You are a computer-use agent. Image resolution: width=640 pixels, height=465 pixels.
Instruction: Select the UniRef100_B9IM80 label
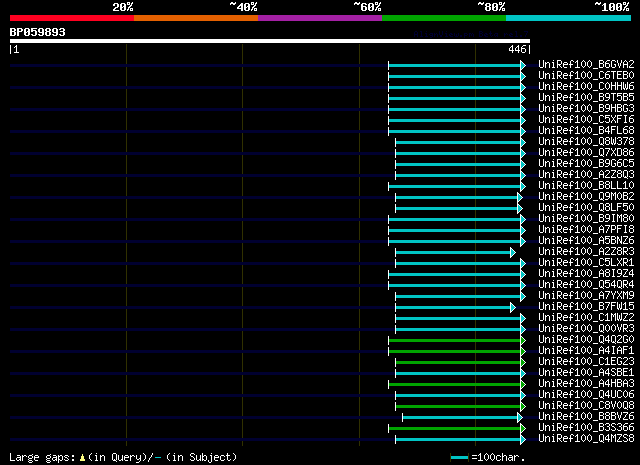(586, 219)
